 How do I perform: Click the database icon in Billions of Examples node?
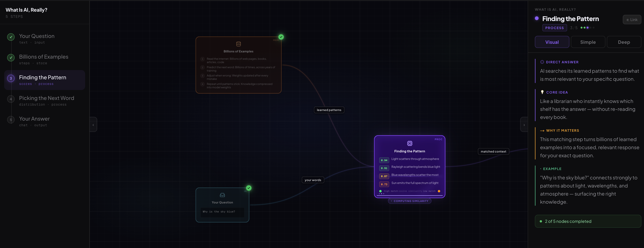point(238,44)
